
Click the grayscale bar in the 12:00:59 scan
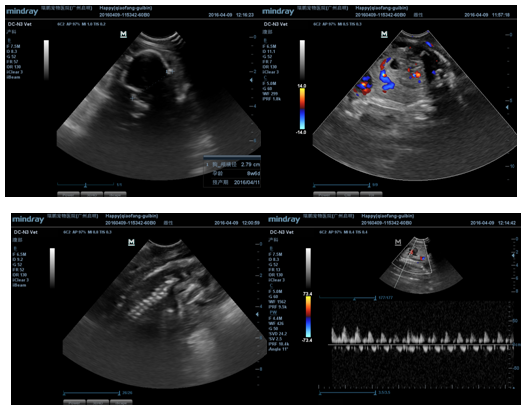[52, 268]
